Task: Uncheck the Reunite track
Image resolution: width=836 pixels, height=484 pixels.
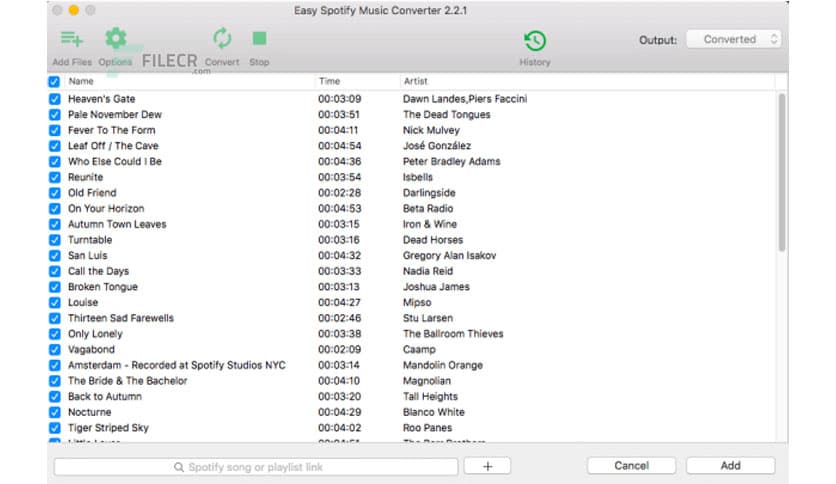Action: (54, 177)
